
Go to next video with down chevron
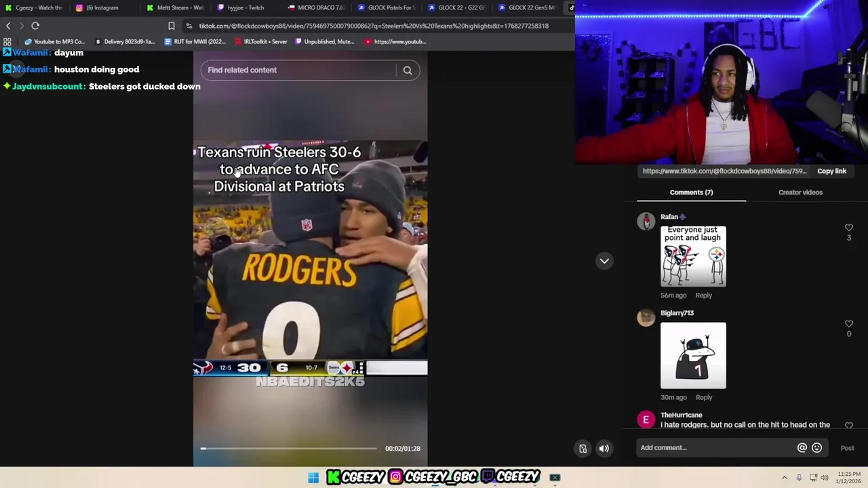pos(604,261)
